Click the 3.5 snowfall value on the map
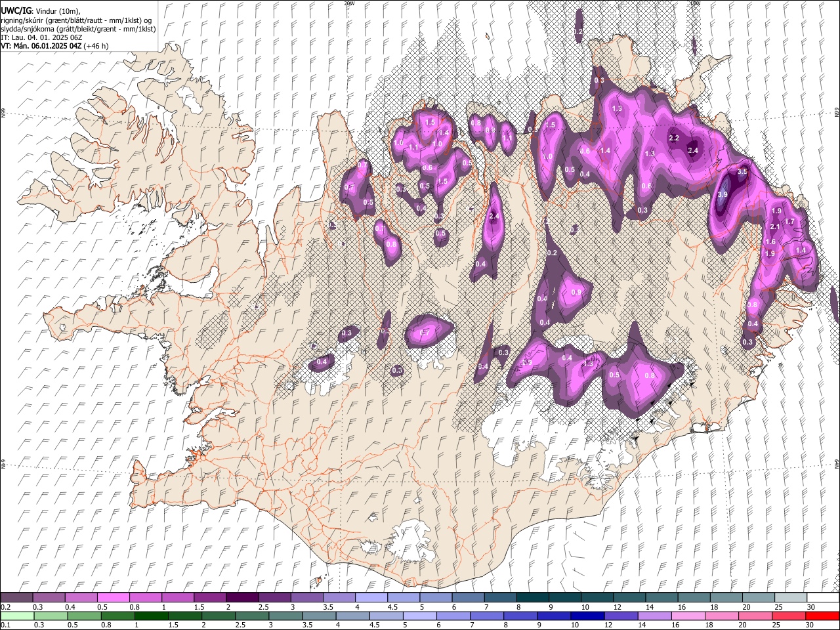Screen dimensions: 840x630 coord(742,171)
